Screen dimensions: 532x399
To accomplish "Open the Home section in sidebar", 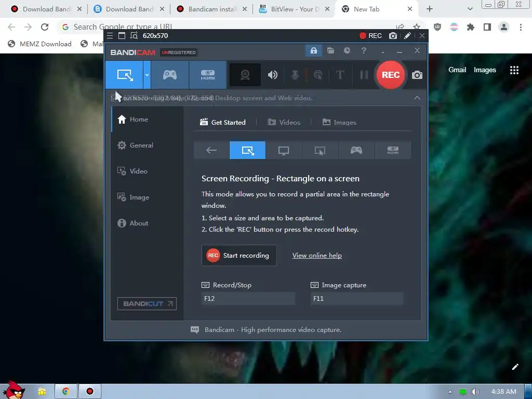I will [147, 119].
